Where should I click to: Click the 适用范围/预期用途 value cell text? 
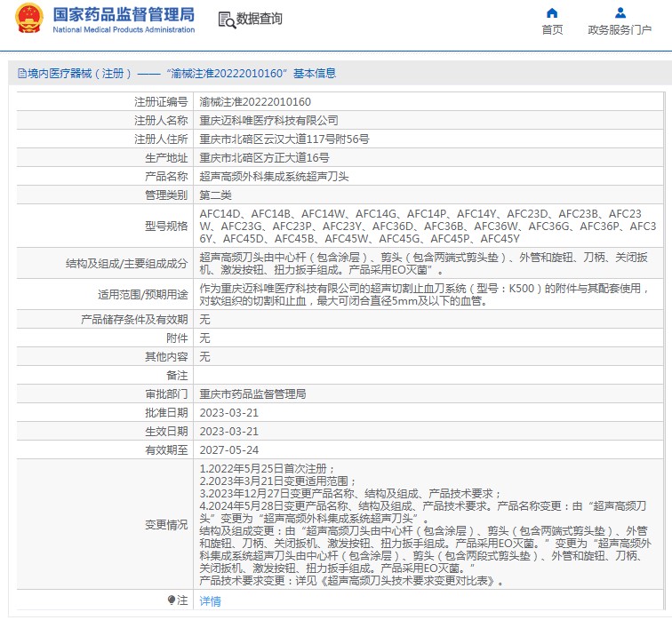coord(424,295)
